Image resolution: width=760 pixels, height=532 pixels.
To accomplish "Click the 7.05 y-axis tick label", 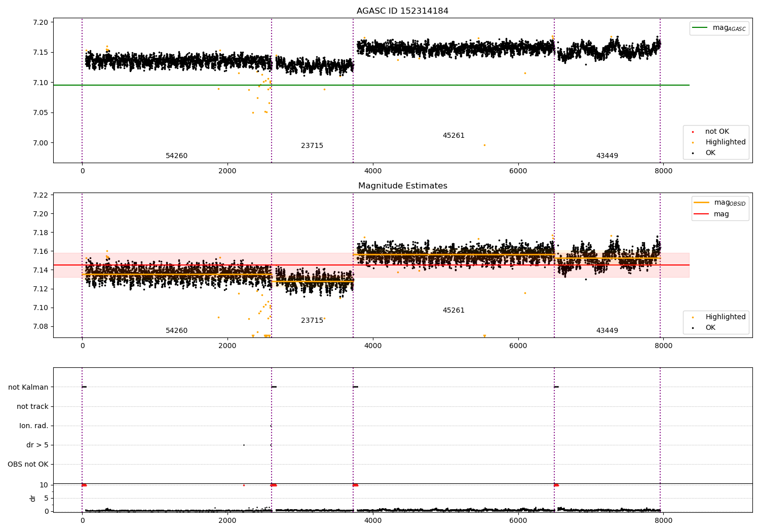I will point(41,113).
